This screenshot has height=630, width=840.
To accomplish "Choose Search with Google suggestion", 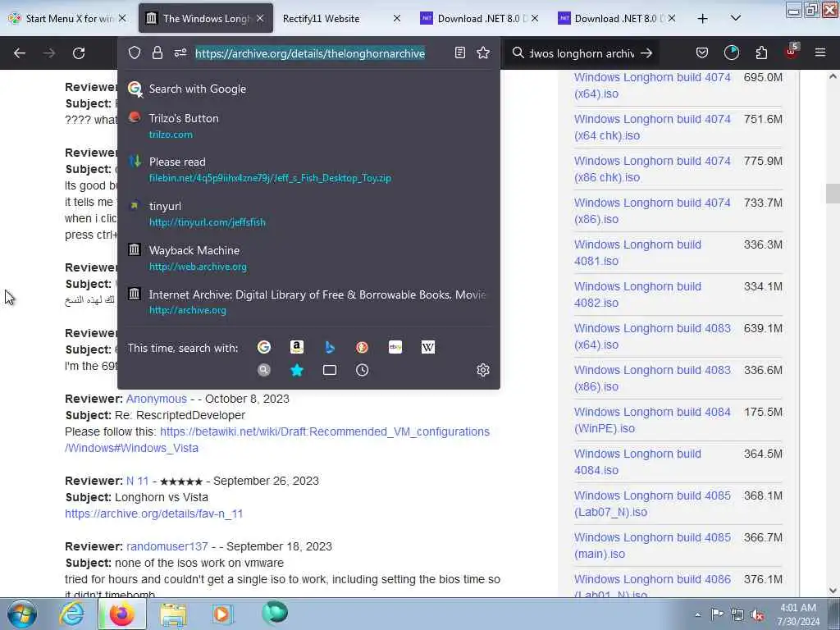I will tap(308, 89).
